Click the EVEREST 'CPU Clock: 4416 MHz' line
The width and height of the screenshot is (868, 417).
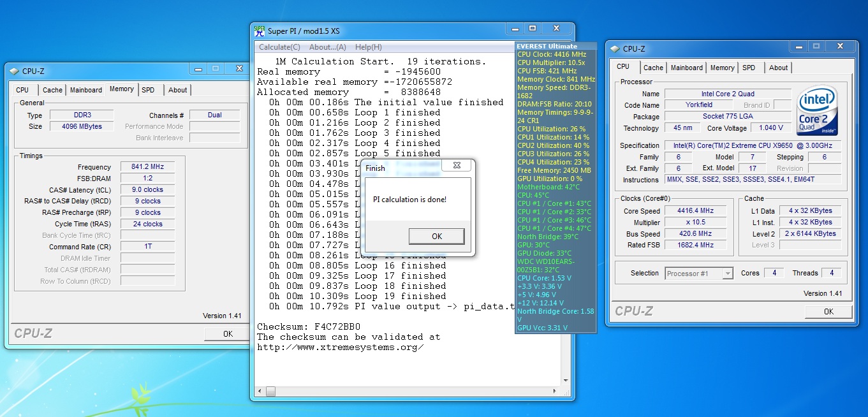coord(550,55)
